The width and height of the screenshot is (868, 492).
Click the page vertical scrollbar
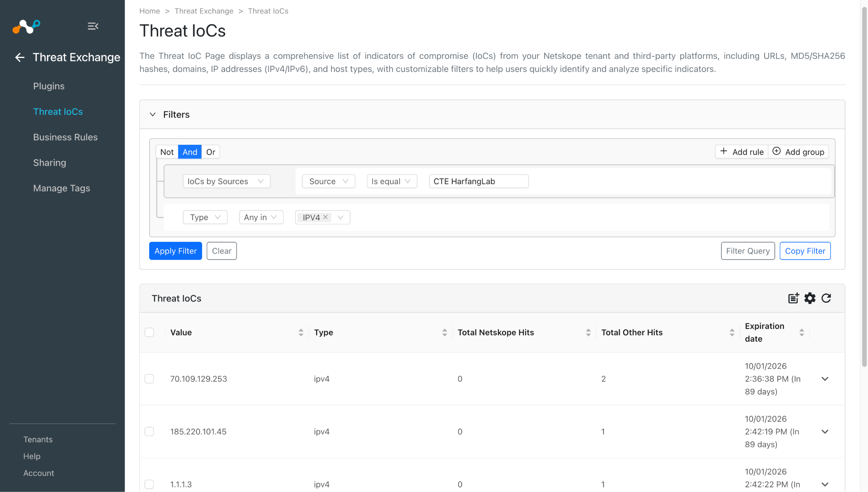(864, 186)
